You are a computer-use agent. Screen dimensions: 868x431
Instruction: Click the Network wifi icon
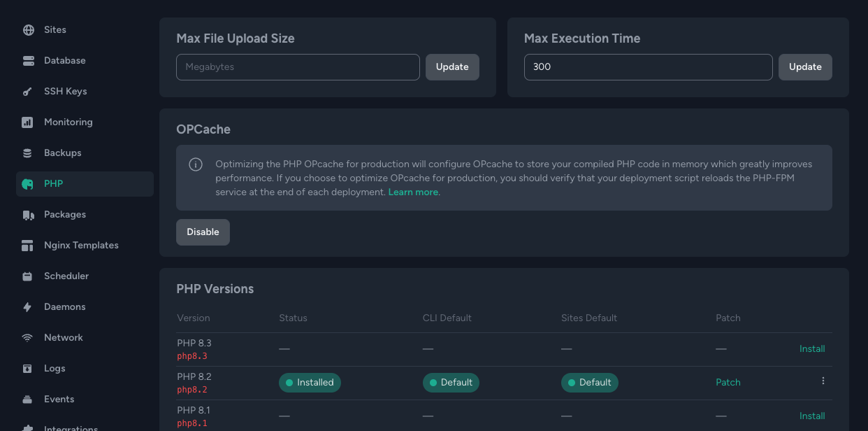click(x=28, y=338)
